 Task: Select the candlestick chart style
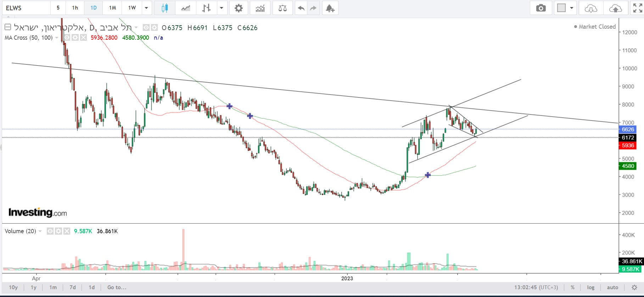[164, 8]
